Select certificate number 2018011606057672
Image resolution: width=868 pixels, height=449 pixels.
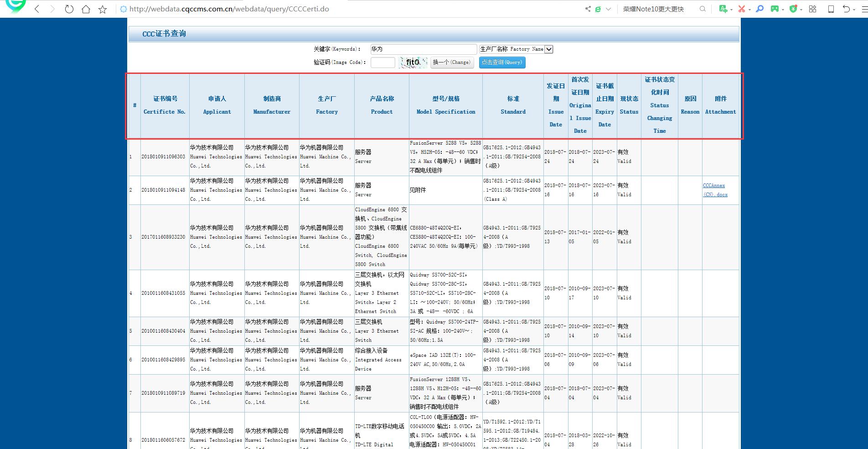[163, 440]
